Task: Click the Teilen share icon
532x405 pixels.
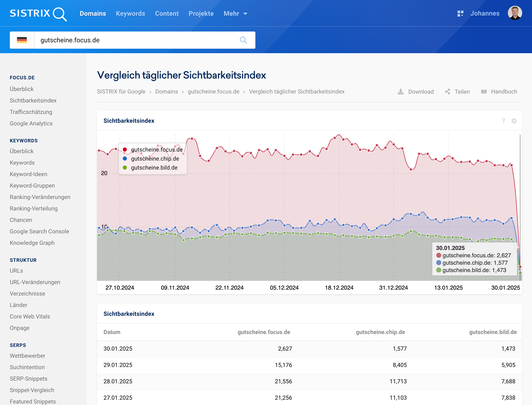Action: point(447,92)
